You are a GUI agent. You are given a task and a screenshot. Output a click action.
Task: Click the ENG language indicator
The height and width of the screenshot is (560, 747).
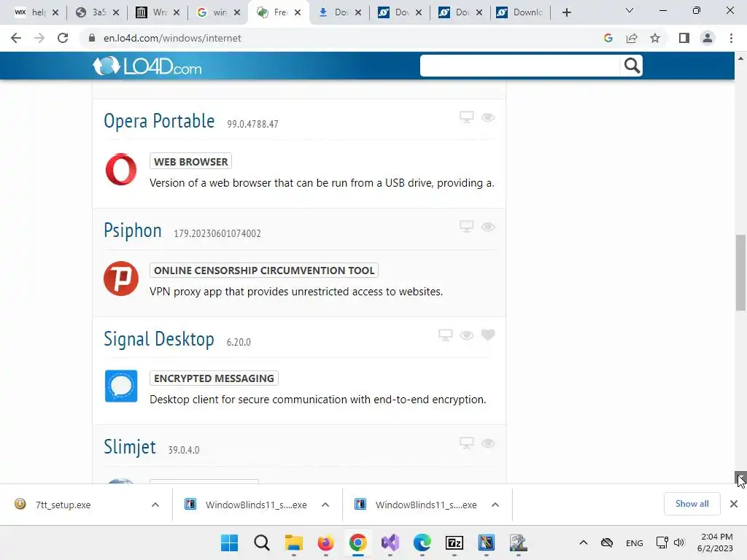click(x=634, y=542)
